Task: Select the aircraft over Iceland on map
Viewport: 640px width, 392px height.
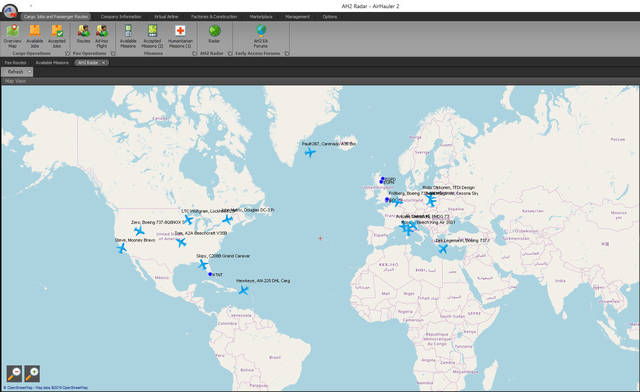Action: click(x=310, y=152)
